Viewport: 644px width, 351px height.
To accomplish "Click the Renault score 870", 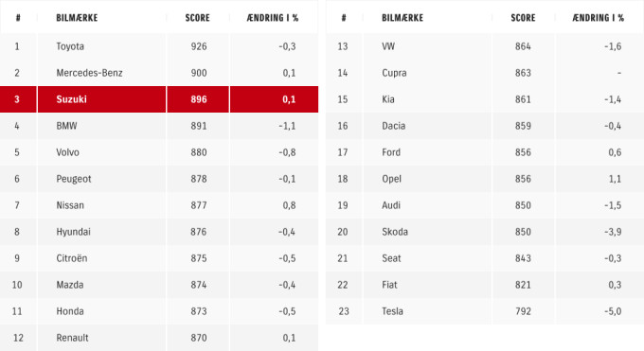I will click(199, 338).
